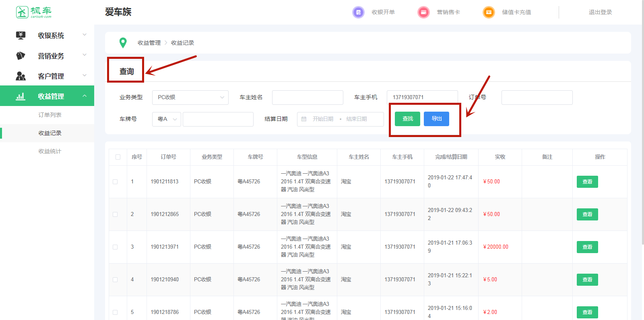Click the green 查找 search button
The width and height of the screenshot is (644, 320).
tap(407, 119)
